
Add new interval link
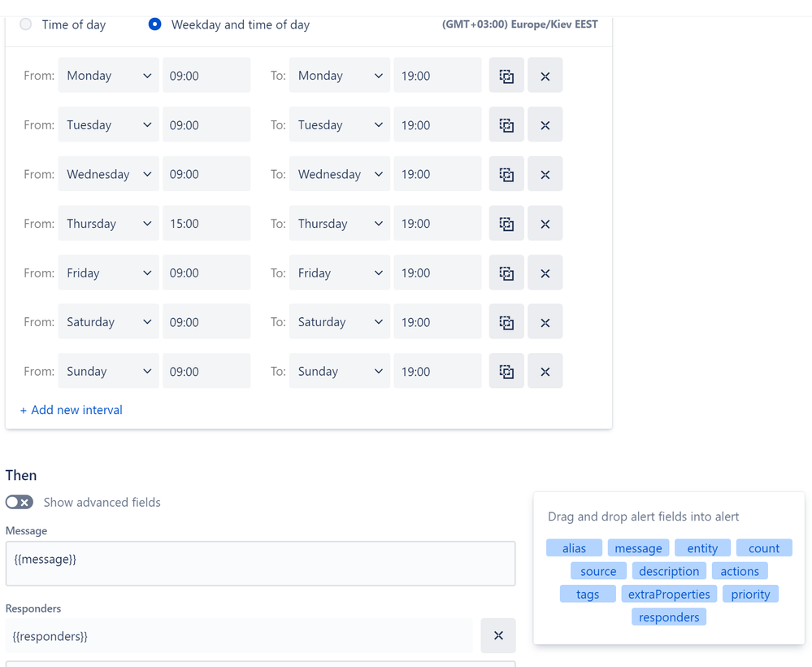pos(72,410)
